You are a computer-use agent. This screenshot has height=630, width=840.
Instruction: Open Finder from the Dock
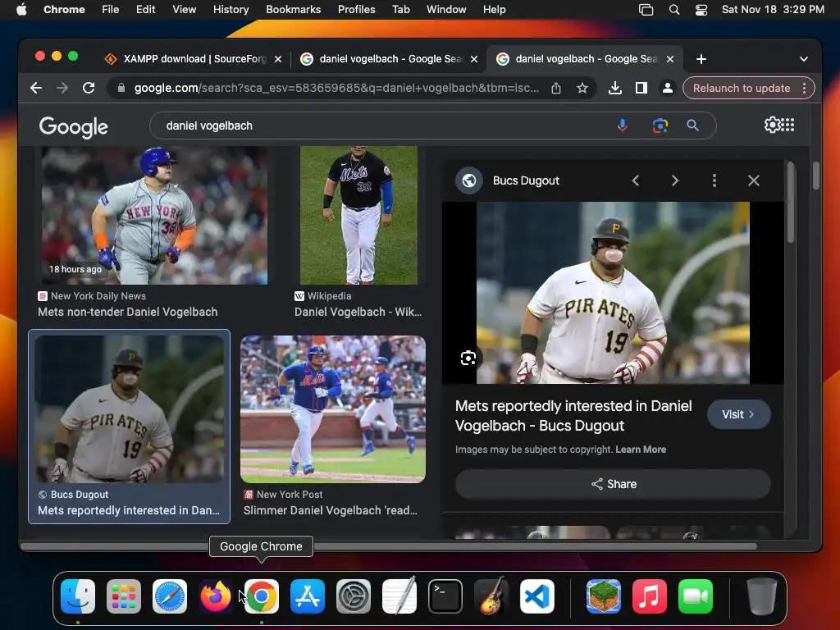[x=78, y=596]
